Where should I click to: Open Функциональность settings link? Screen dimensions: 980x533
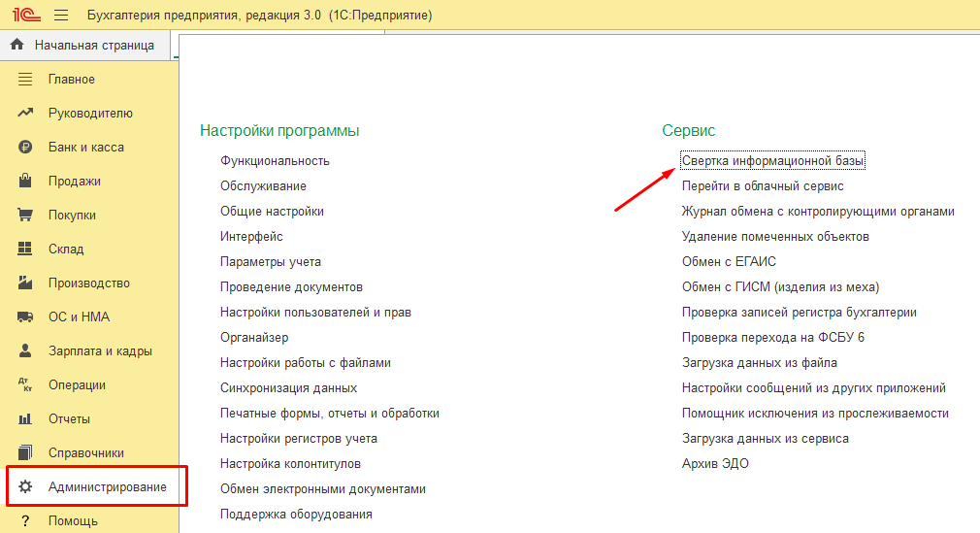pyautogui.click(x=275, y=161)
